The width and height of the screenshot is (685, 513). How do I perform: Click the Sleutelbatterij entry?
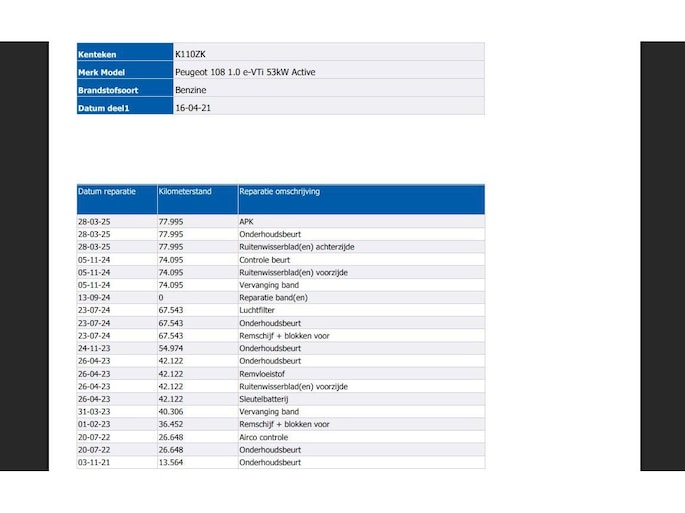click(263, 399)
